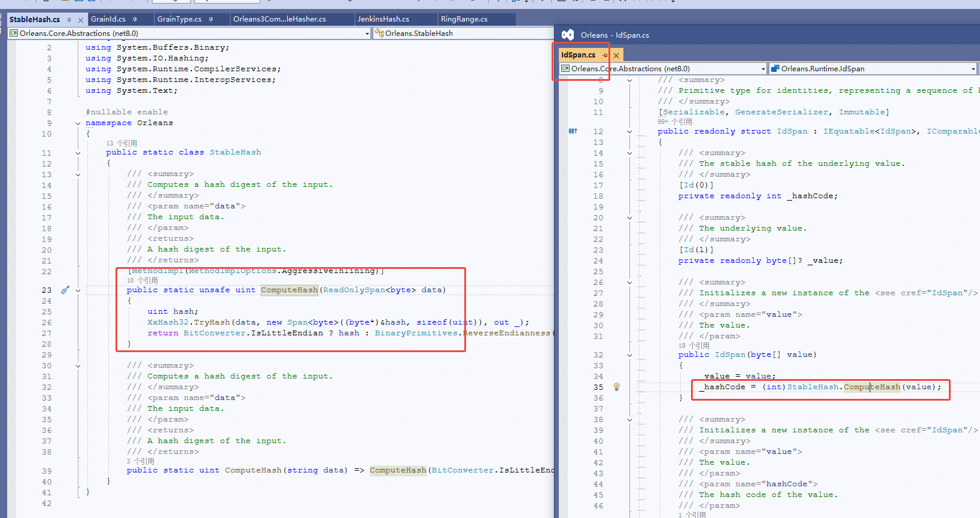The width and height of the screenshot is (980, 518).
Task: Open the RingRange.cs tab
Action: tap(464, 19)
